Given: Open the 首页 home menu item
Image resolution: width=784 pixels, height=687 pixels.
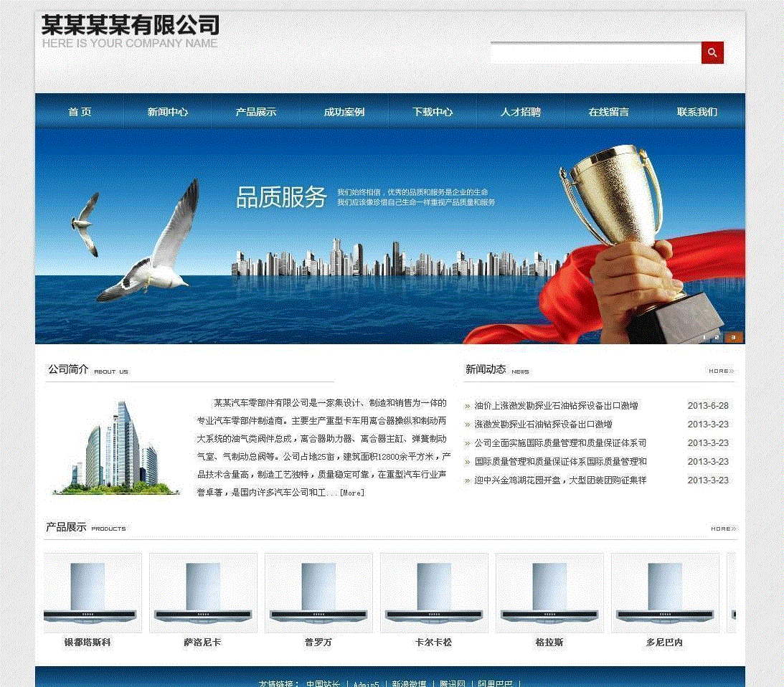Looking at the screenshot, I should (x=80, y=112).
